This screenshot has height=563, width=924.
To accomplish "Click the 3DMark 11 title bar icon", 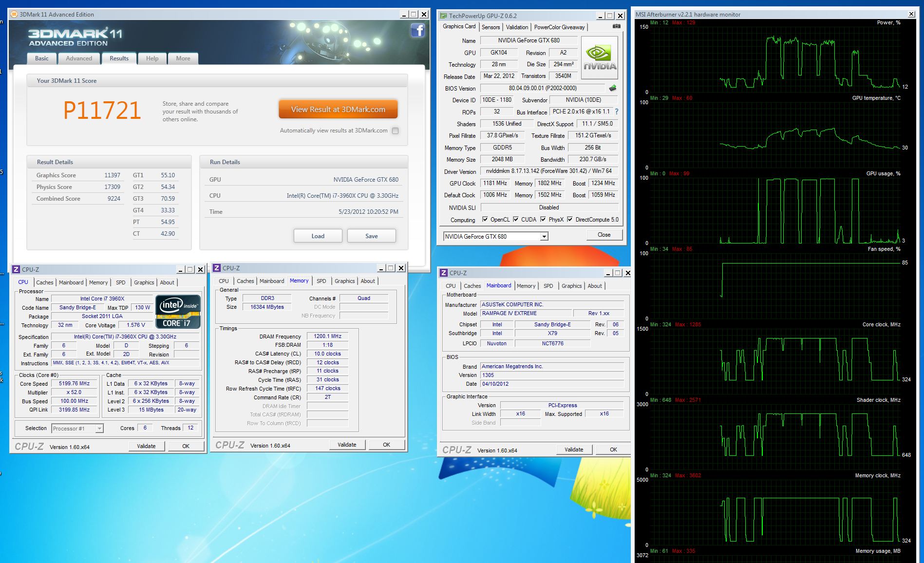I will coord(14,14).
